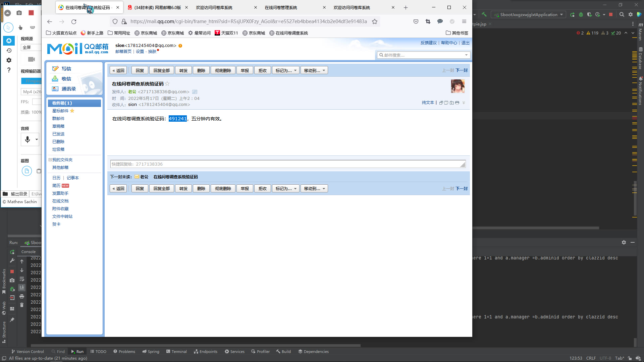
Task: Switch to 在线问卷管理系统 browser tab
Action: [281, 7]
